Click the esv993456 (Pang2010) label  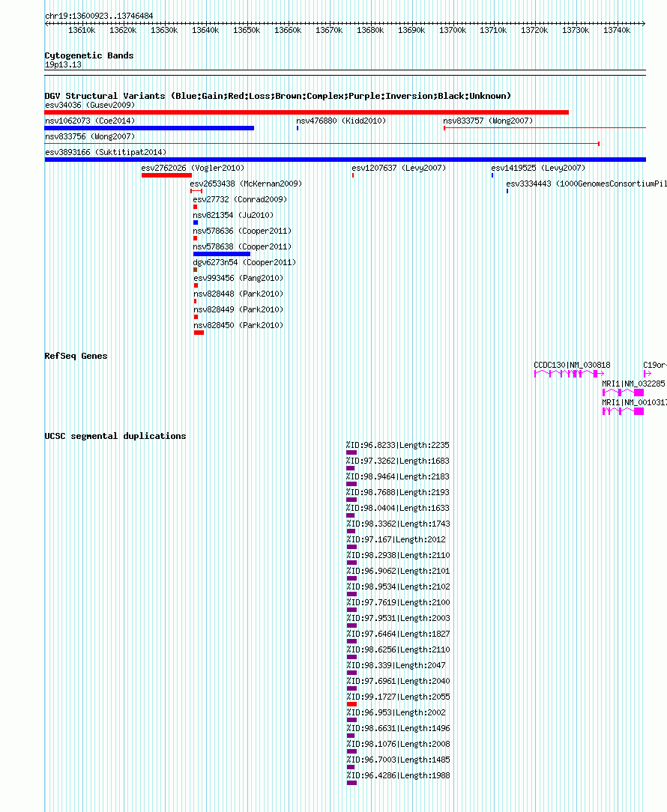238,278
